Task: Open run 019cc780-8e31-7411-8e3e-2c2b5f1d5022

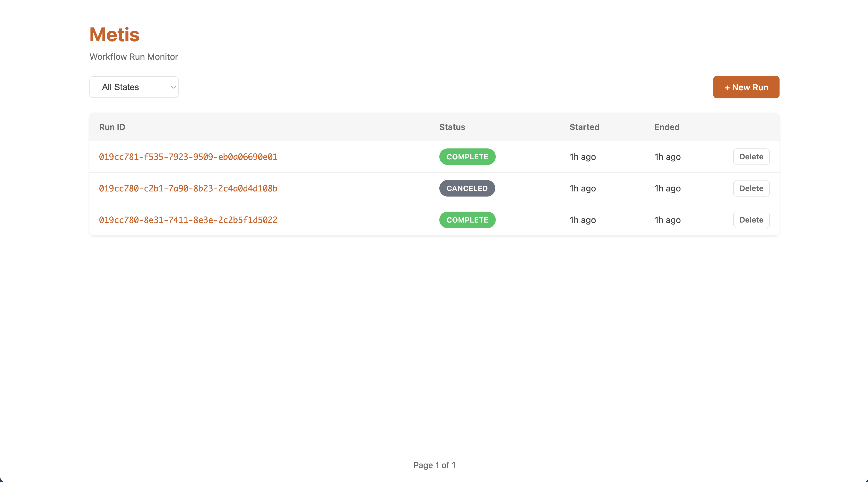Action: click(188, 220)
